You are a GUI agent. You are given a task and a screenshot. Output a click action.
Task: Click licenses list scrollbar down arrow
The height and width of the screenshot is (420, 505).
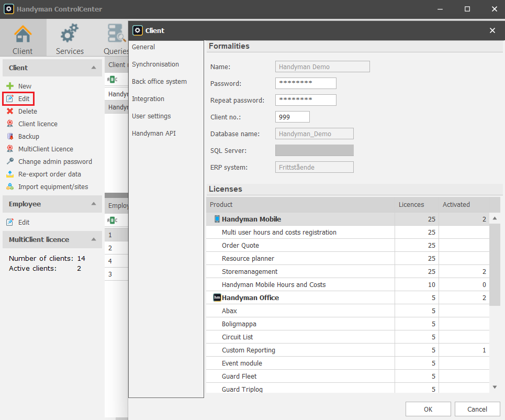[495, 387]
